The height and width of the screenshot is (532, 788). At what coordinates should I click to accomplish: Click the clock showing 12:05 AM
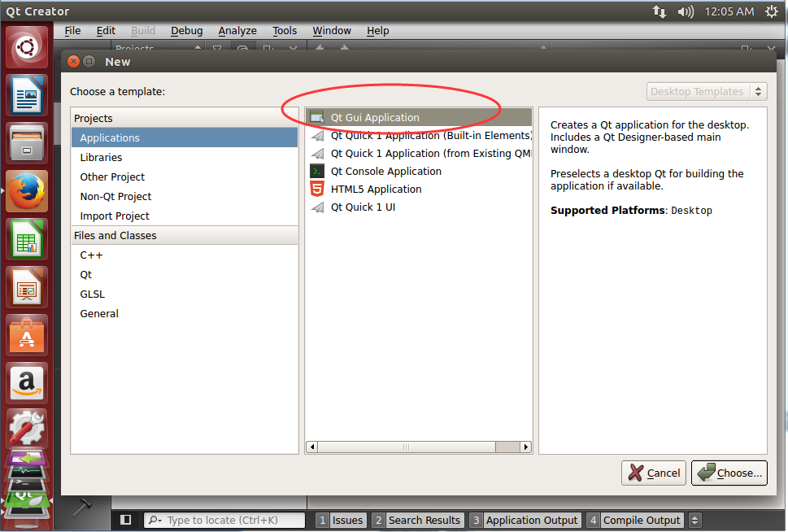(729, 11)
